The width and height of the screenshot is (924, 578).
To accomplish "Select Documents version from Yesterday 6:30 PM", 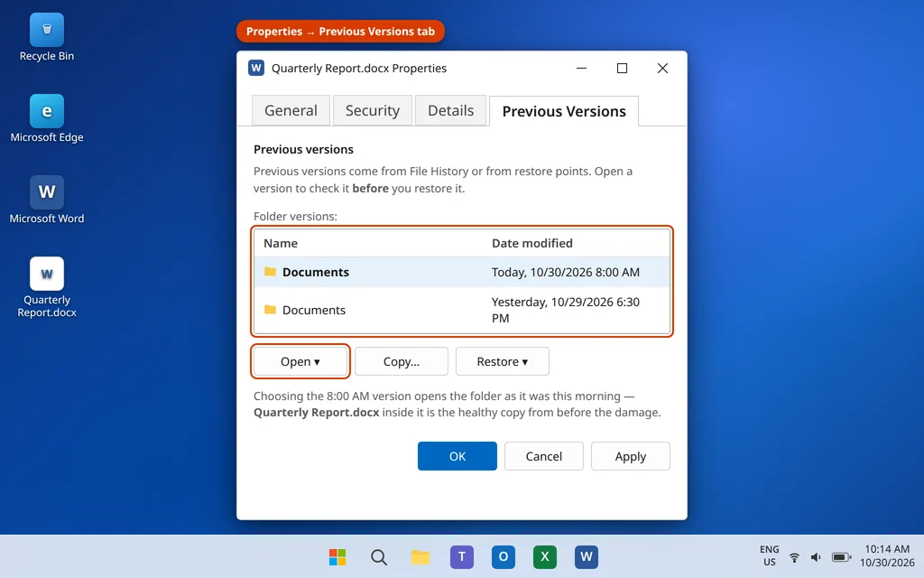I will pyautogui.click(x=462, y=310).
